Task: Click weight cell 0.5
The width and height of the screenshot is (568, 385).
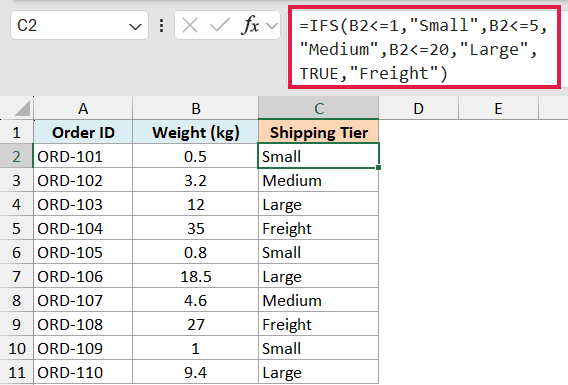Action: (196, 156)
